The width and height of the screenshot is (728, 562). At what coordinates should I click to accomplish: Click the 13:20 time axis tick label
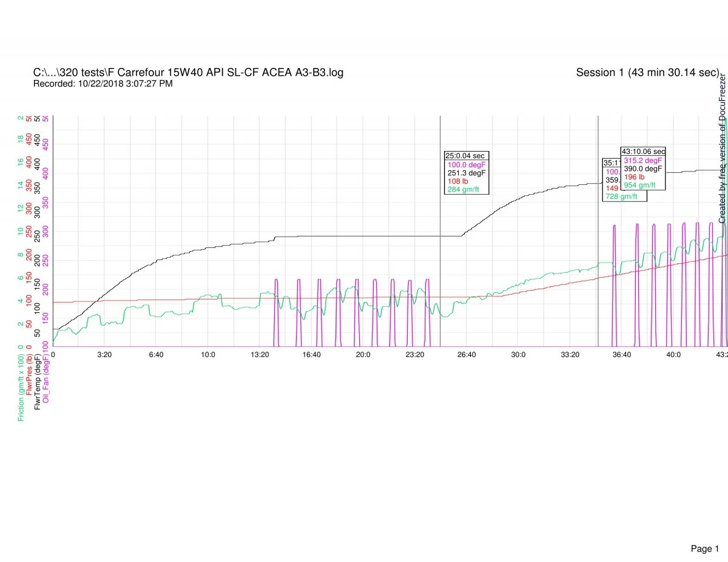260,354
